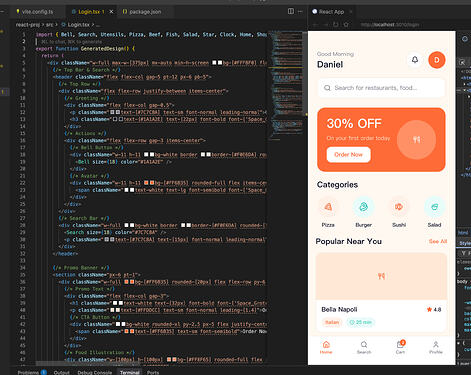Click the utensils circle in promo banner
The height and width of the screenshot is (375, 471).
(x=416, y=140)
